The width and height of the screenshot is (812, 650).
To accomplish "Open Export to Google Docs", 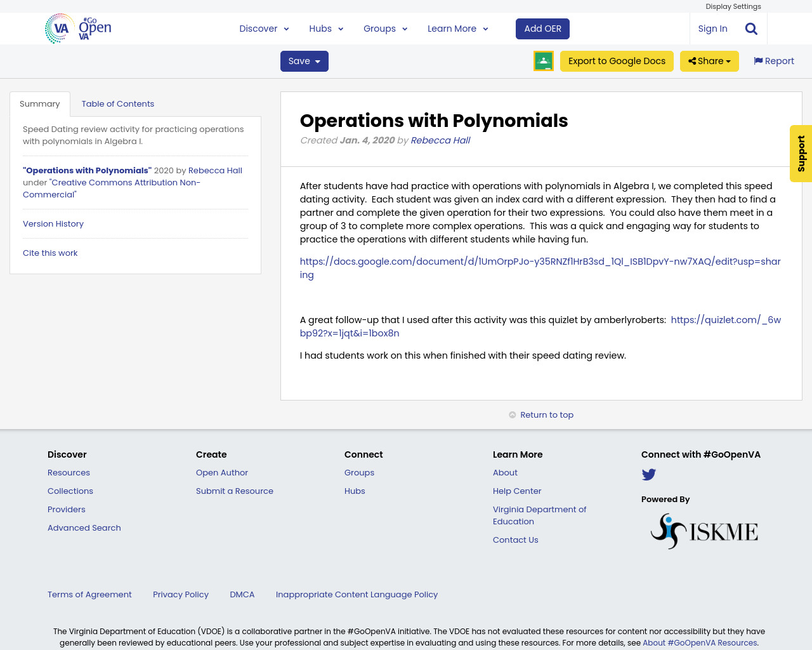I will (x=617, y=61).
